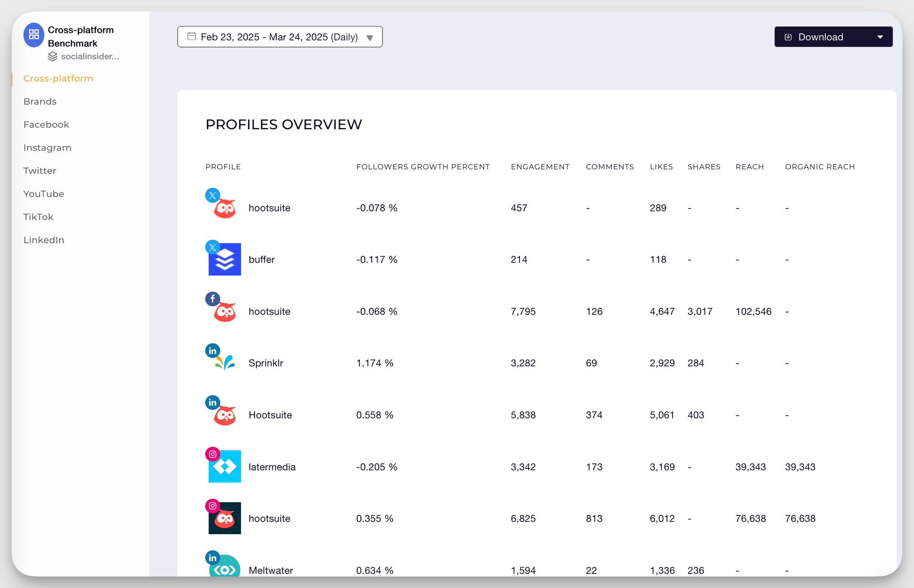Click the Download button
The width and height of the screenshot is (914, 588).
[832, 37]
